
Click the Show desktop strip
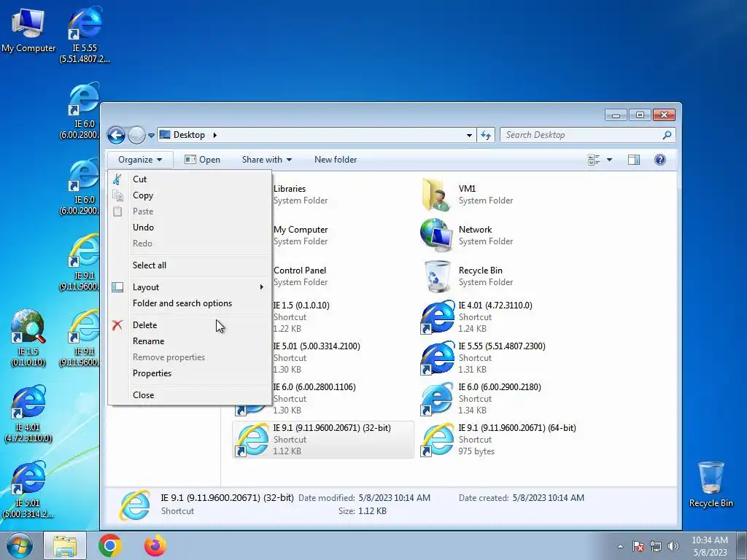(742, 545)
